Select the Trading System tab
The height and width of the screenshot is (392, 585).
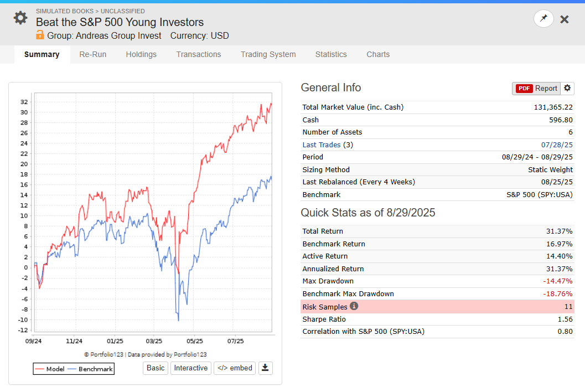tap(268, 54)
